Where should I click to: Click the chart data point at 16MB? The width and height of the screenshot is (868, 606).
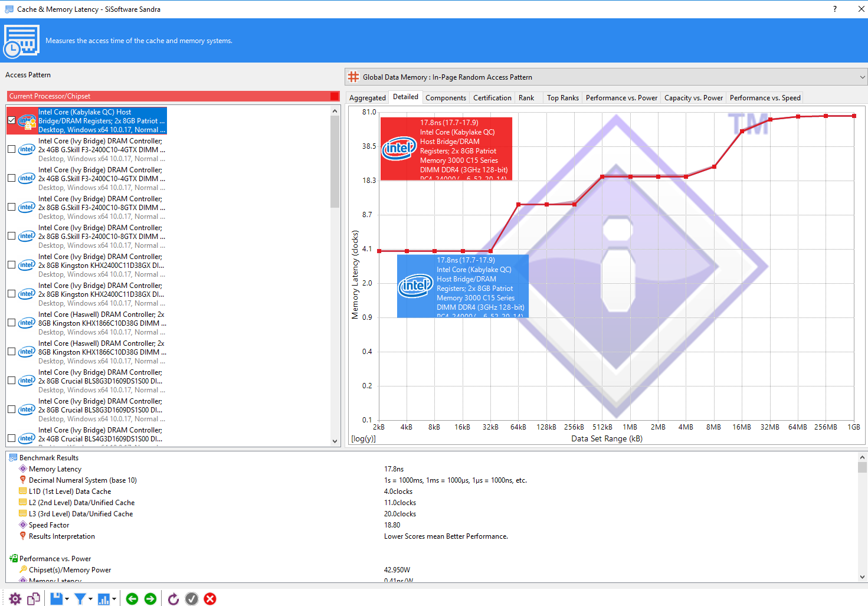[x=742, y=131]
